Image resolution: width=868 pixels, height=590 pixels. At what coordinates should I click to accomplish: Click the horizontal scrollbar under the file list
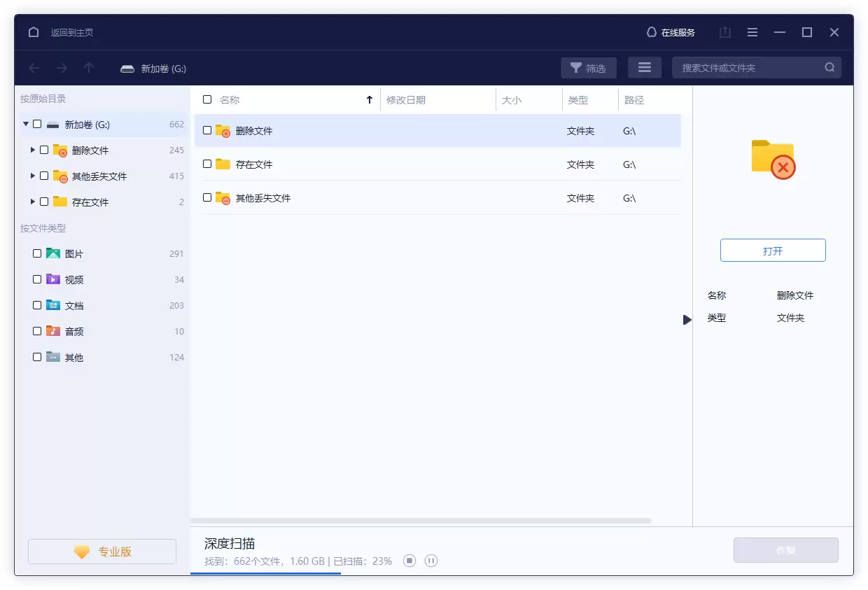420,521
